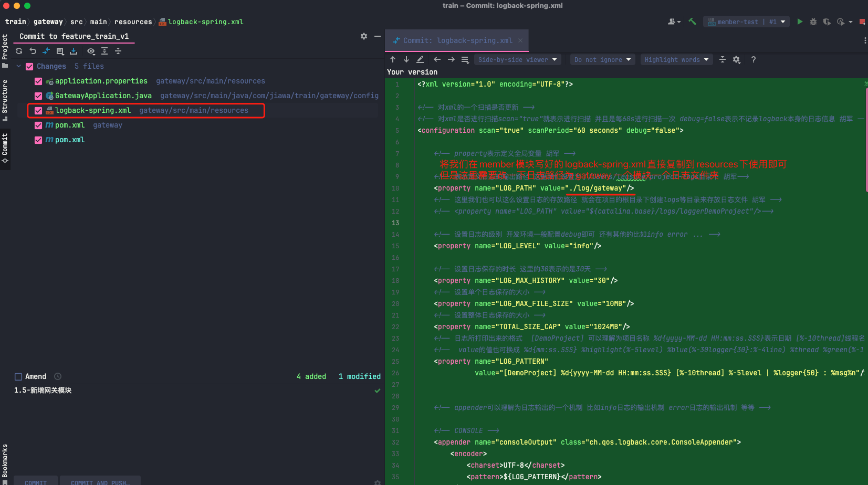Image resolution: width=868 pixels, height=485 pixels.
Task: Open the Do not ignore dropdown
Action: point(603,59)
